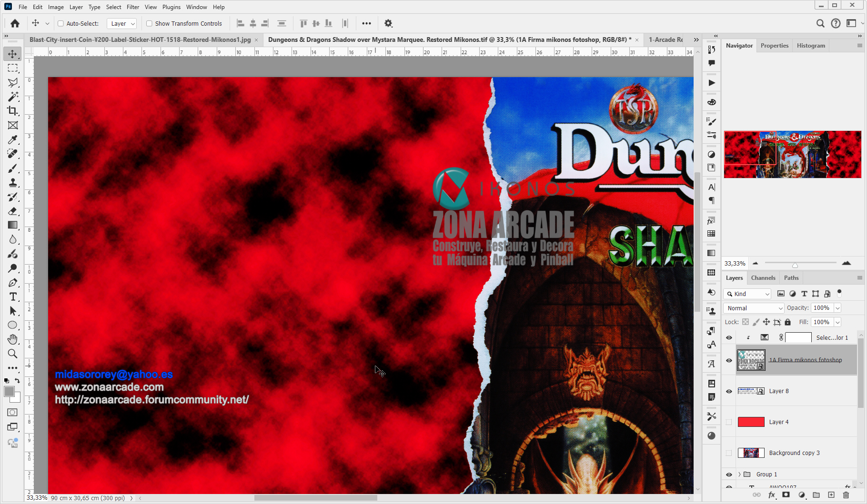Delete layer using trash icon
Viewport: 867px width, 504px height.
pos(847,495)
